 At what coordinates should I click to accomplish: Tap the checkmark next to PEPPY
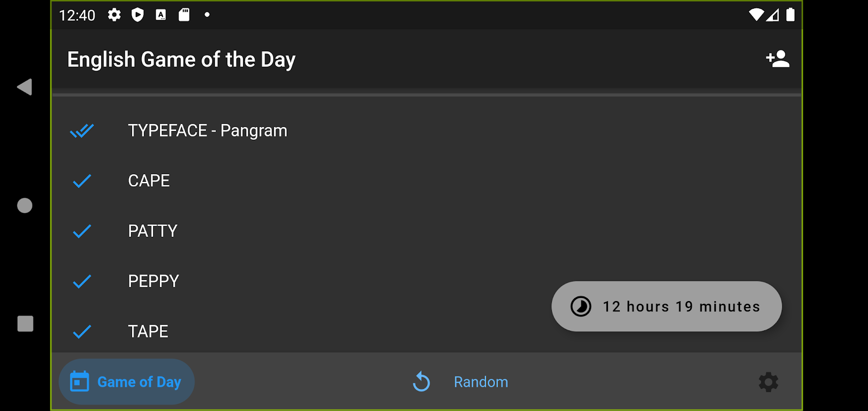click(82, 282)
